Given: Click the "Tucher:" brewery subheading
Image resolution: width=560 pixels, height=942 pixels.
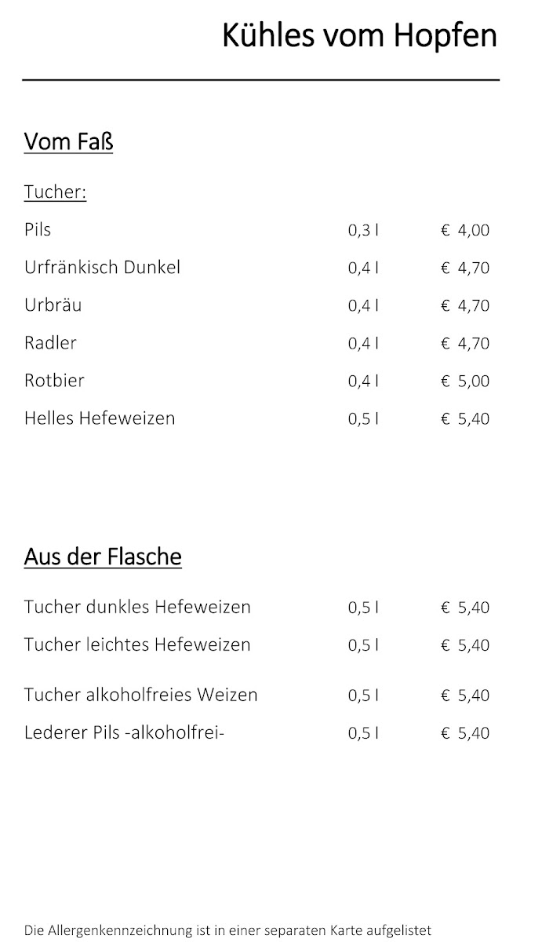Looking at the screenshot, I should [x=55, y=192].
